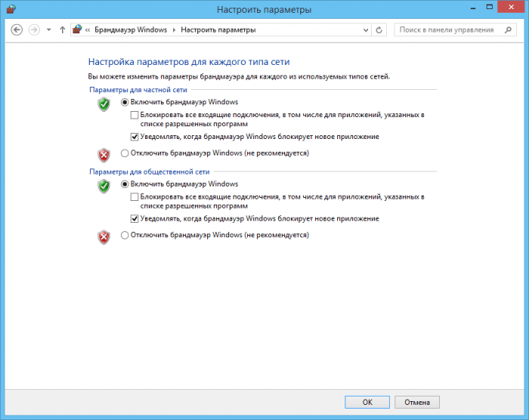
Task: Open recent locations dropdown arrow
Action: (x=49, y=30)
